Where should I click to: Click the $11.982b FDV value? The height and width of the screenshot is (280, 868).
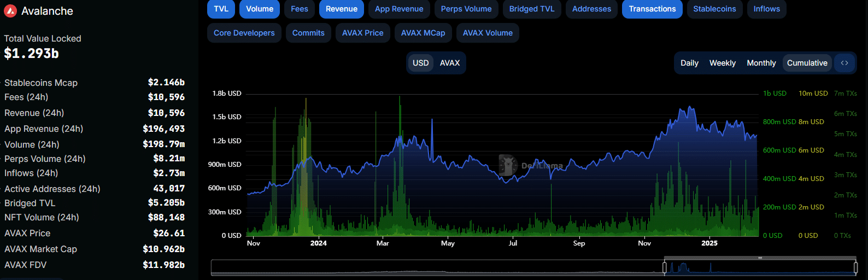pyautogui.click(x=163, y=265)
